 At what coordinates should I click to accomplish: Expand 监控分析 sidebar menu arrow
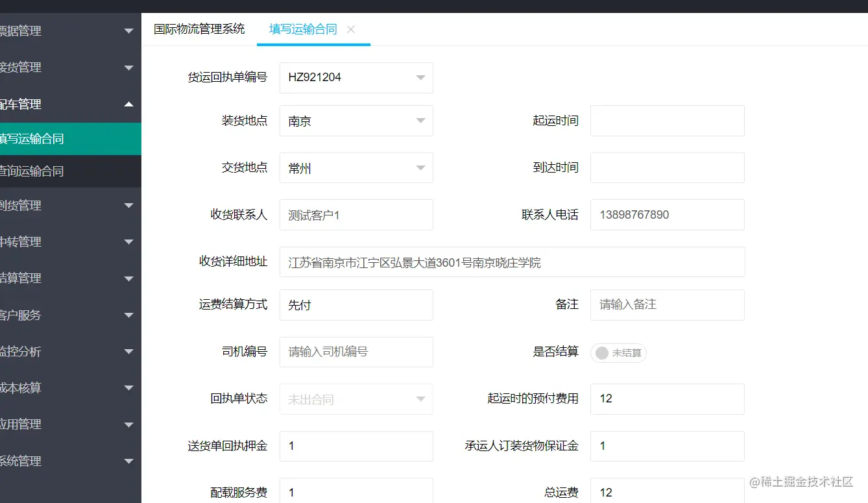point(128,352)
